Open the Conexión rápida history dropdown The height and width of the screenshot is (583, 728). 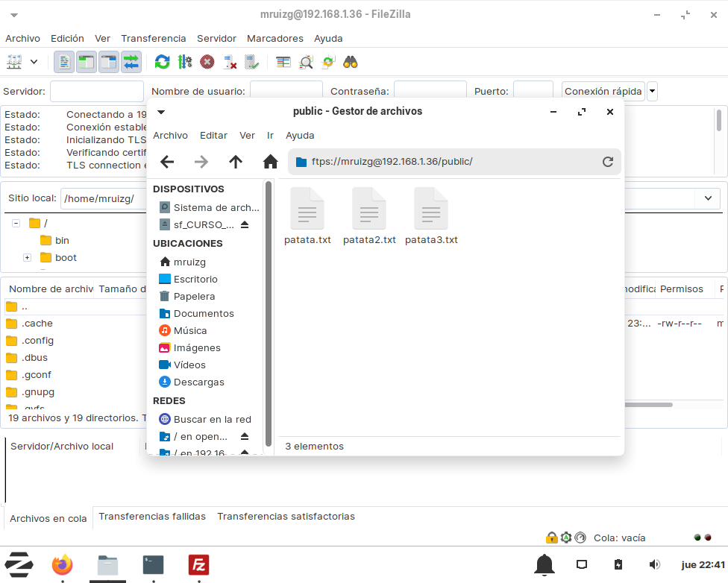(x=652, y=92)
